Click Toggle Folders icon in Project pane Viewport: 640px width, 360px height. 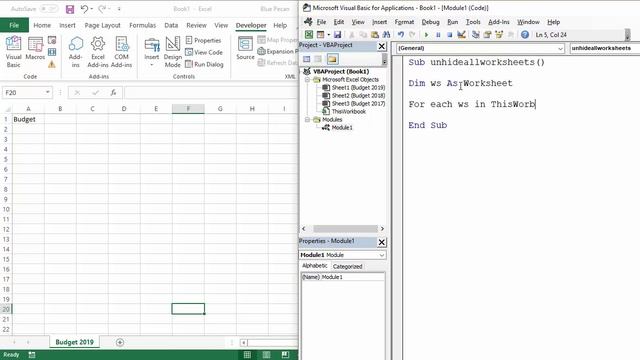[332, 59]
